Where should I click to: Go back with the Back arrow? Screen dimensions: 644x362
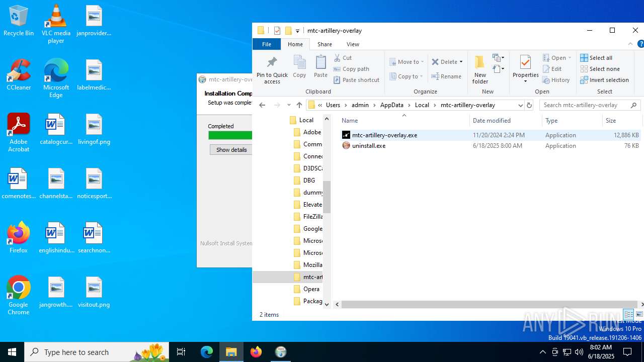tap(262, 105)
